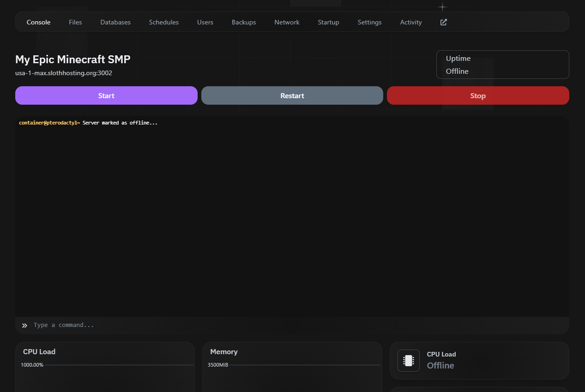View the Activity tab

[x=411, y=22]
